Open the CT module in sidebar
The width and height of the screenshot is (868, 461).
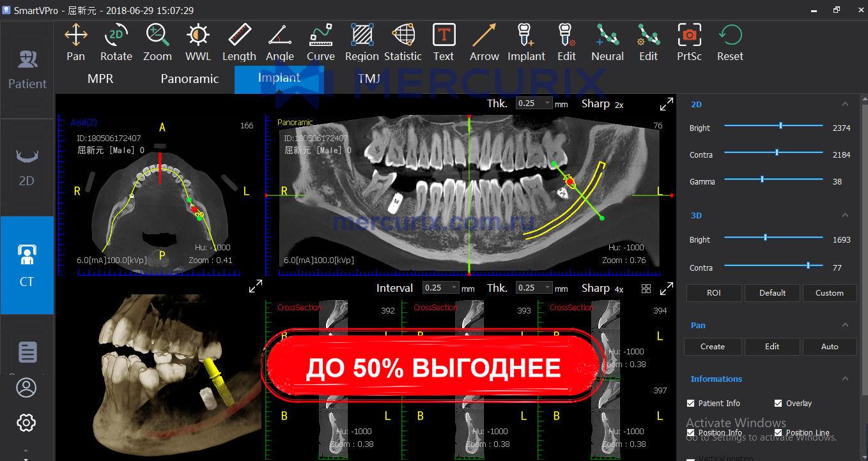click(27, 265)
